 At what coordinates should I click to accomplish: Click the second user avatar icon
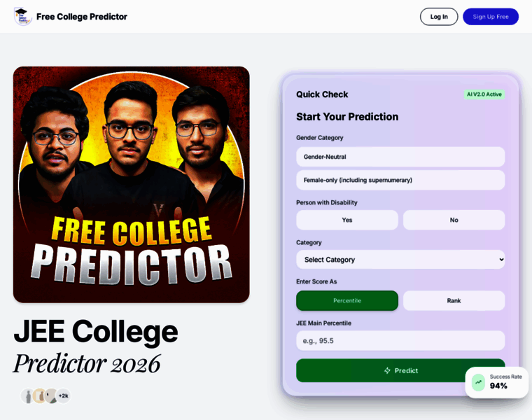pyautogui.click(x=40, y=396)
